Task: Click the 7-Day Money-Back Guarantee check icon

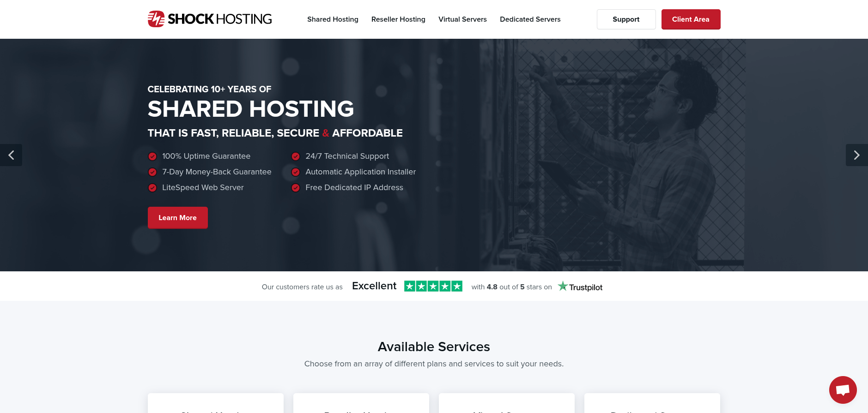Action: click(152, 172)
